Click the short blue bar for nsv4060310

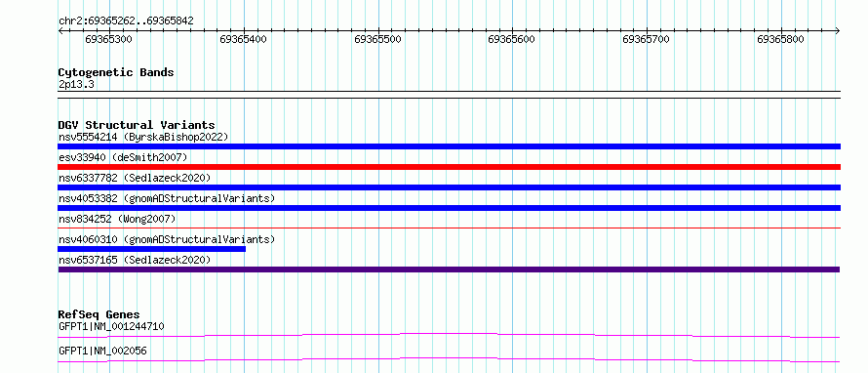coord(152,249)
